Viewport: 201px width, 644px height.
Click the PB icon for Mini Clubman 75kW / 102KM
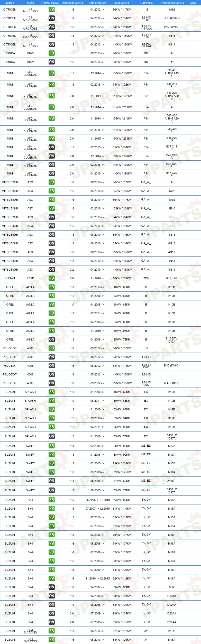(51, 85)
